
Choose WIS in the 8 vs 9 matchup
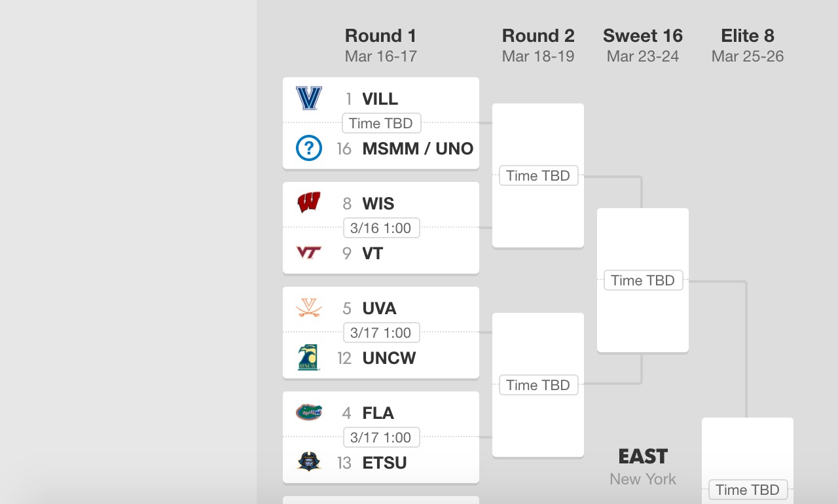pyautogui.click(x=381, y=204)
